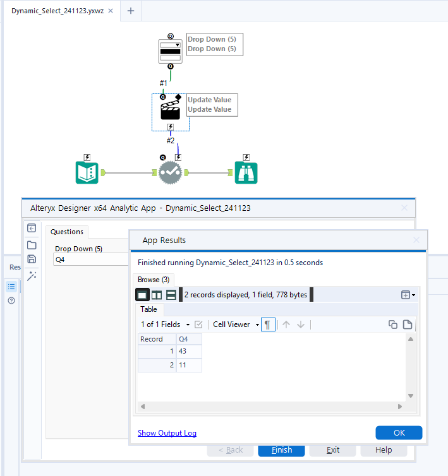
Task: Switch to stacked horizontal split view
Action: (171, 295)
